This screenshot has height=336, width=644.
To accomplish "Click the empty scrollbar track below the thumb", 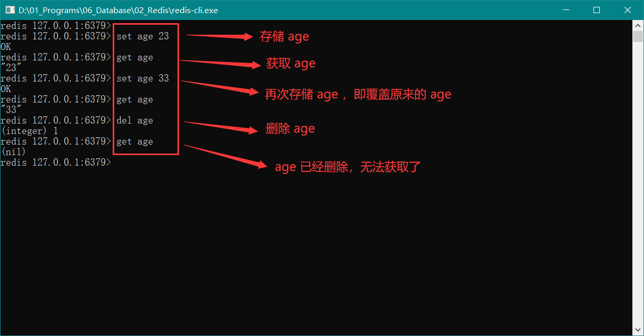I will 638,184.
